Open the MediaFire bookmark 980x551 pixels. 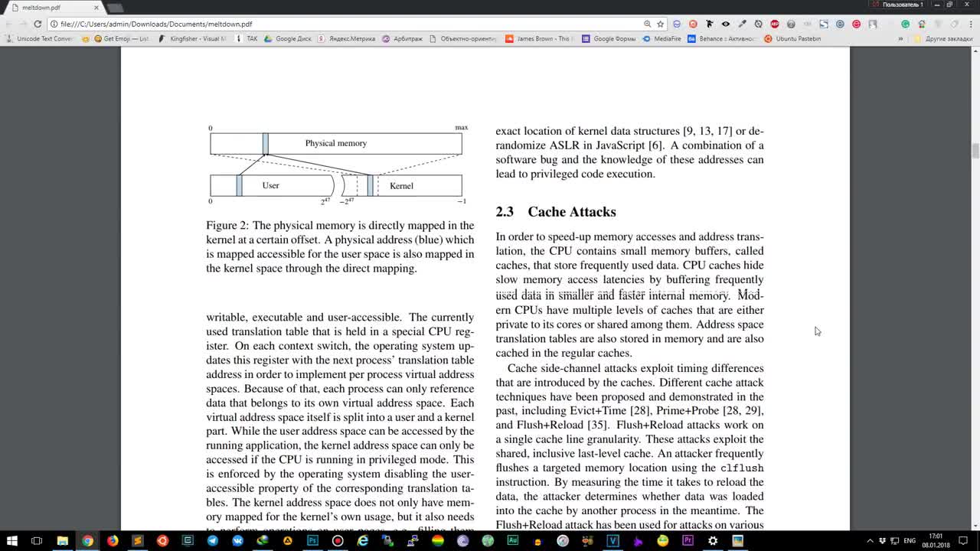click(x=661, y=38)
